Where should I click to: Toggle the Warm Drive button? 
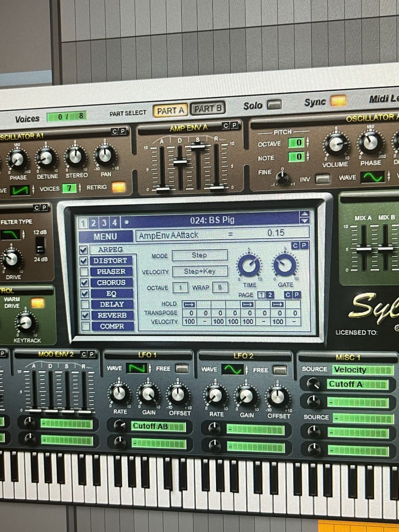point(38,303)
